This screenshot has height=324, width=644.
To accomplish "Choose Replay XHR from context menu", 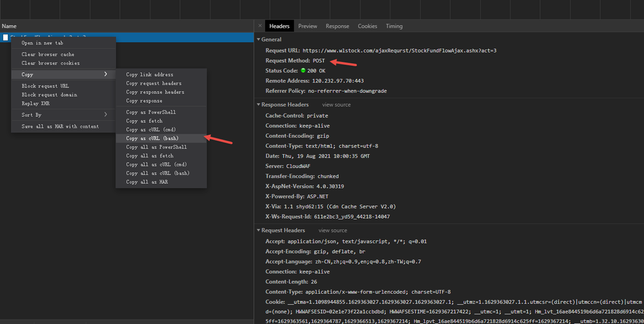I will [35, 103].
